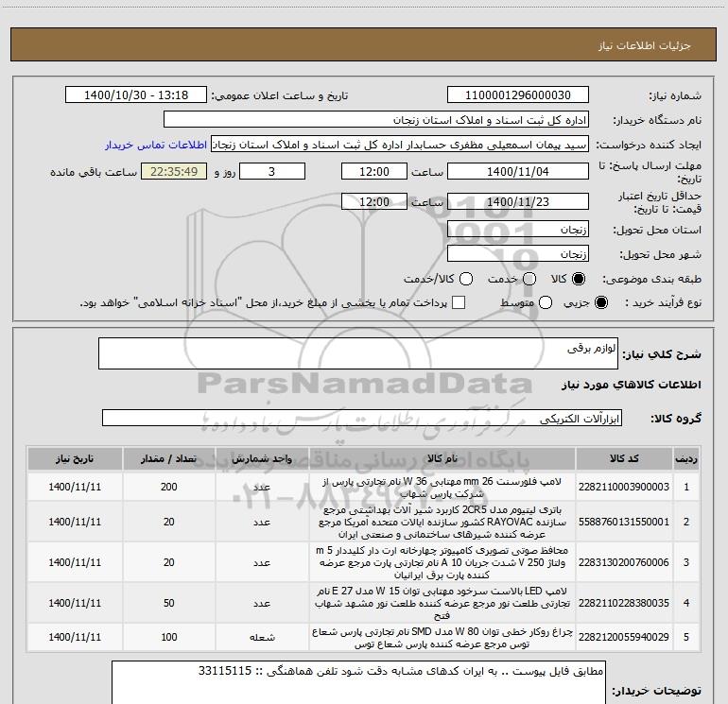Click the buyer name field اداره کل ثبت اسناد
This screenshot has height=704, width=728.
376,120
